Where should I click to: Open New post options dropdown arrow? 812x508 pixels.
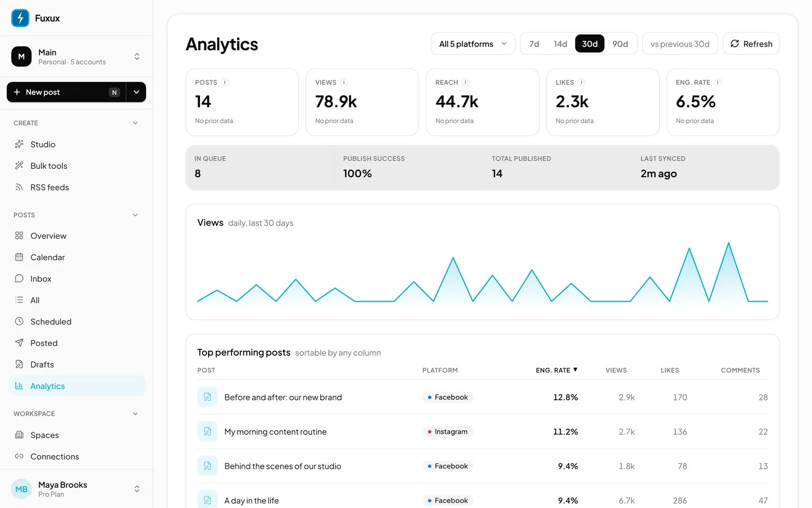pos(136,92)
